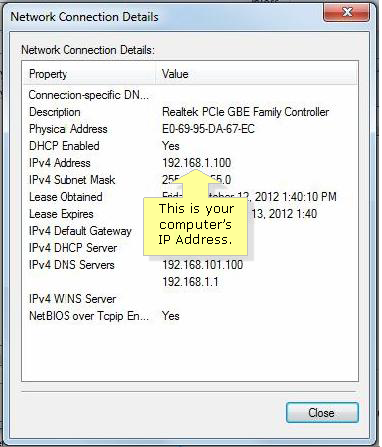
Task: Click the 192.168.101.100 DNS server value
Action: coord(203,265)
